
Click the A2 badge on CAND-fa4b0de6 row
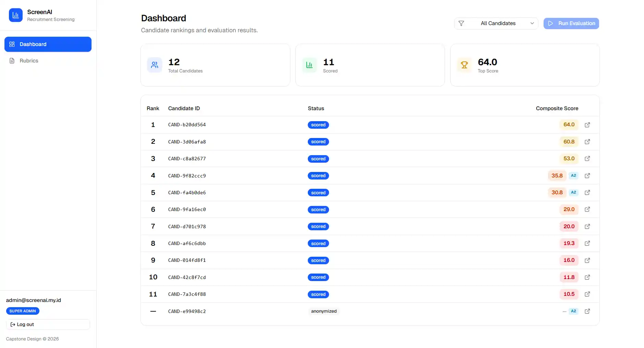pos(573,193)
